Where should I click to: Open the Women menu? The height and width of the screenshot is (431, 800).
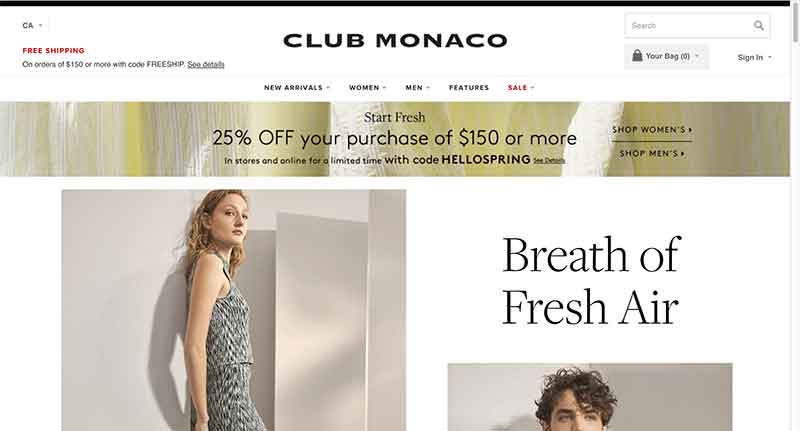pyautogui.click(x=367, y=88)
